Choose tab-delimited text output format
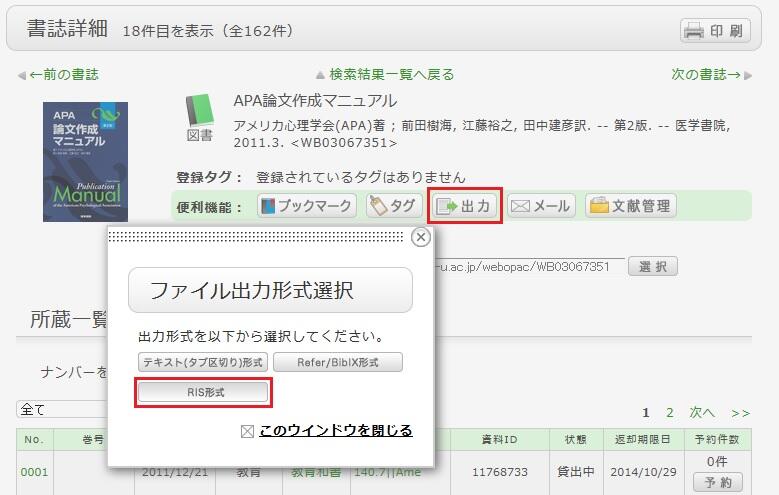This screenshot has width=779, height=495. click(203, 362)
